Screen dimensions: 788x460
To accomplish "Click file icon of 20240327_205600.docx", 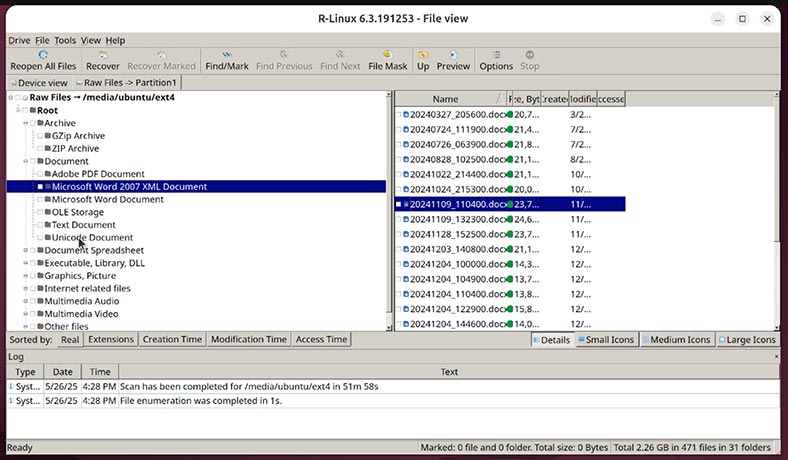I will click(x=406, y=115).
